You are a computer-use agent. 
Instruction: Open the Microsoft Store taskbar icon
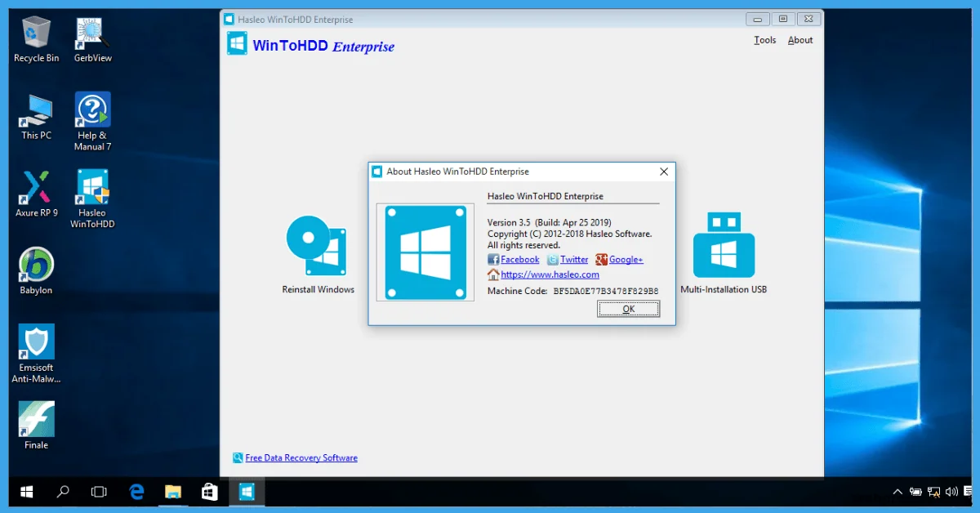click(209, 492)
